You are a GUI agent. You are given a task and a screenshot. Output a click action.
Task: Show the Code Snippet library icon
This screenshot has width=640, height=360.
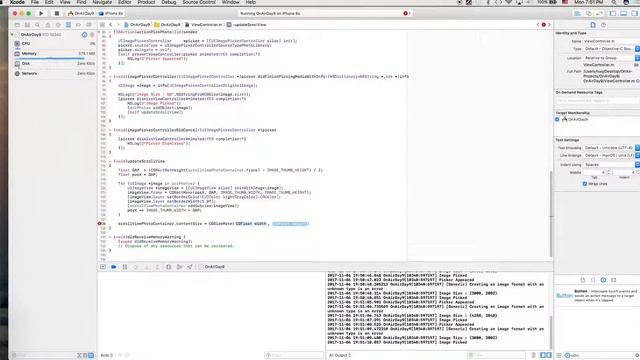point(593,280)
